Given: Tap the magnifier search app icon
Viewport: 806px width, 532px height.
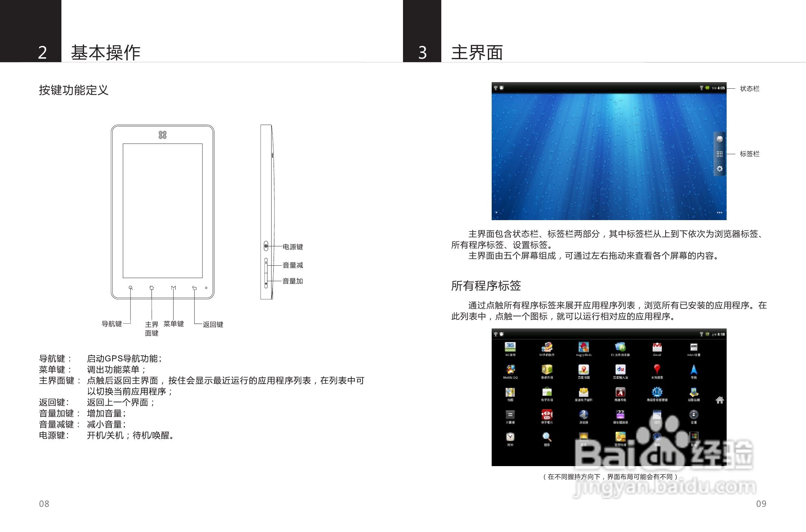Looking at the screenshot, I should 547,437.
